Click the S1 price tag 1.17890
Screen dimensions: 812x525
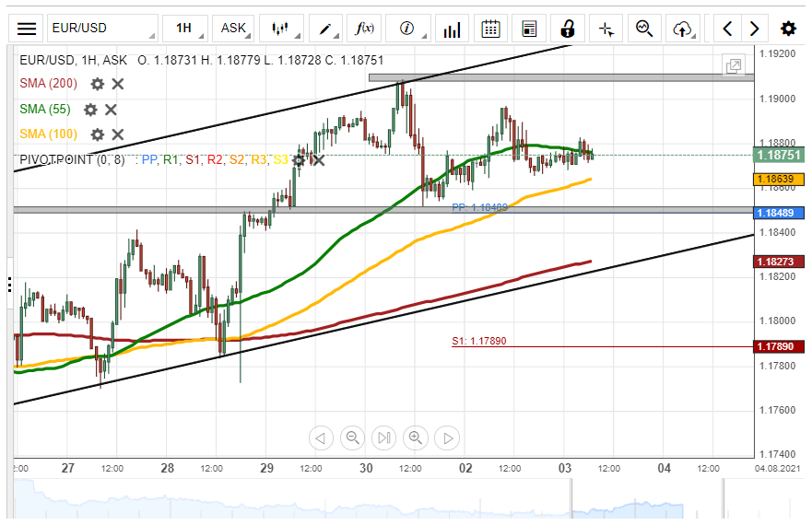(778, 346)
